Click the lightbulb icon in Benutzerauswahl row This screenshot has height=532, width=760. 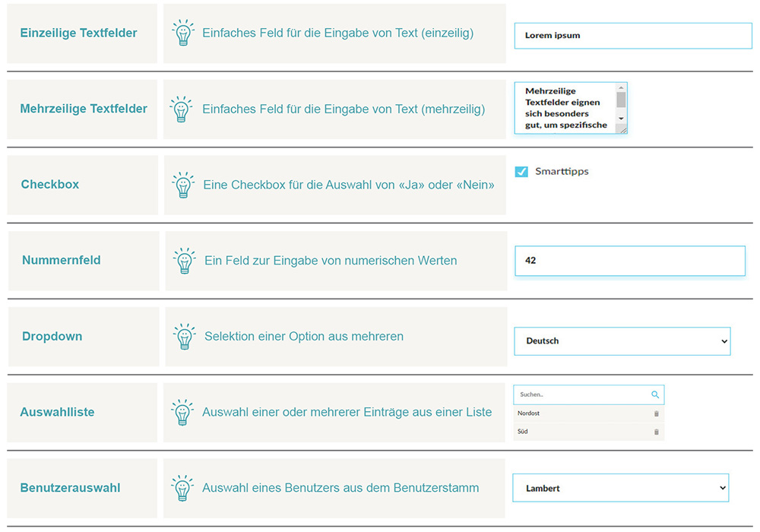(x=182, y=488)
